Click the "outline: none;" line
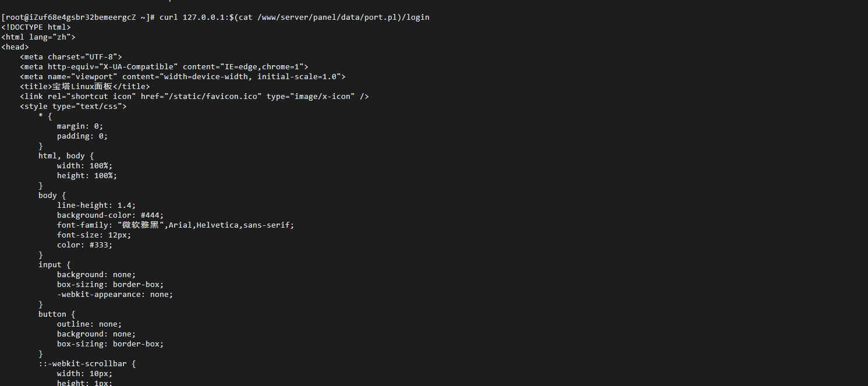This screenshot has height=386, width=868. pyautogui.click(x=89, y=324)
